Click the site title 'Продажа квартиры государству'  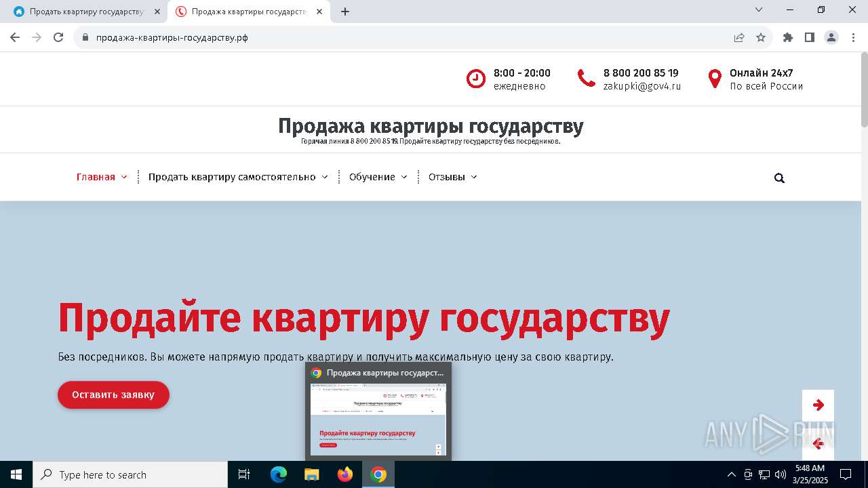pos(431,126)
